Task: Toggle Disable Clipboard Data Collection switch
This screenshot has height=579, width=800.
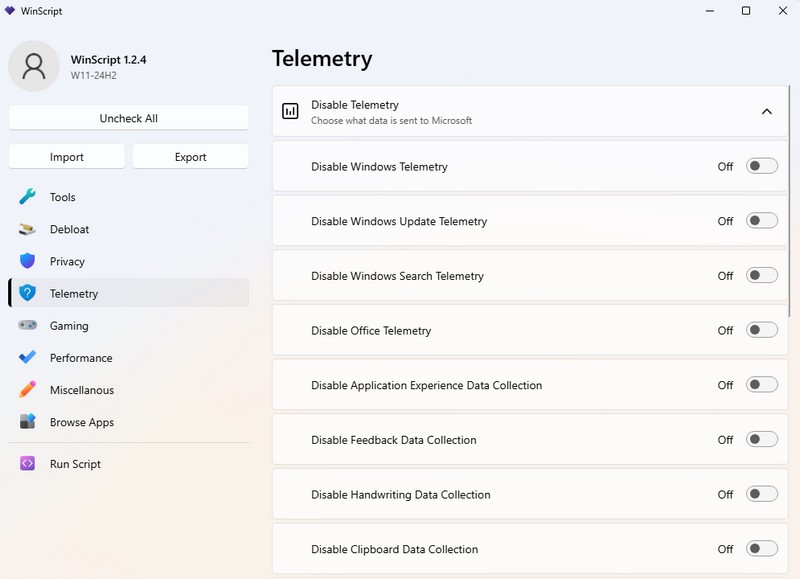Action: point(761,549)
